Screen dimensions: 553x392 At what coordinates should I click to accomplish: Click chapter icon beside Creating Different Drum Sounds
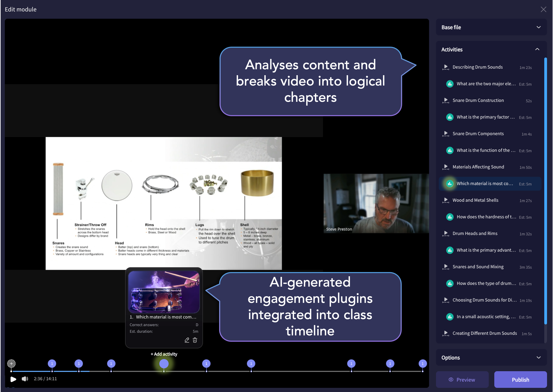[445, 333]
